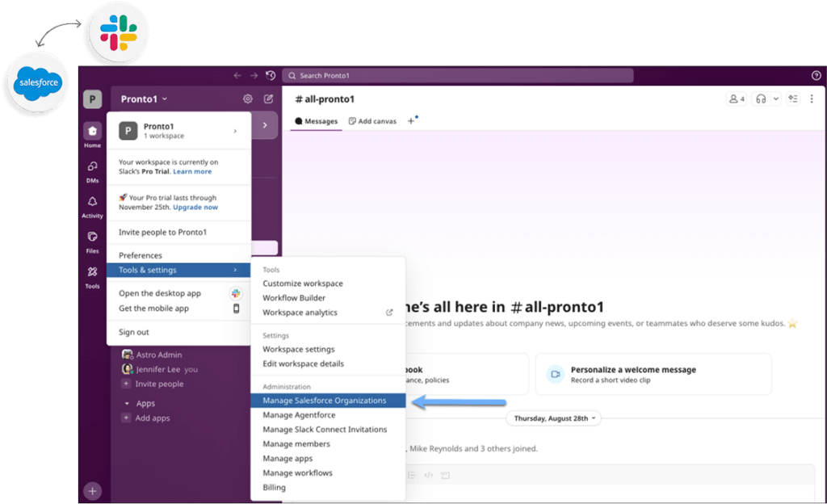Open DMs from the sidebar

[92, 171]
